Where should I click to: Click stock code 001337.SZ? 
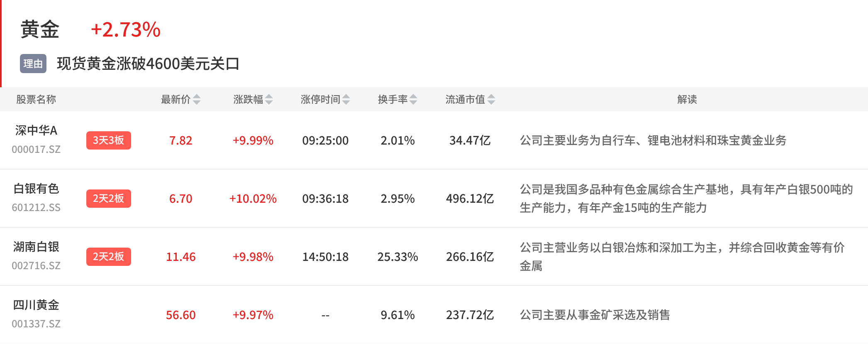tap(36, 324)
